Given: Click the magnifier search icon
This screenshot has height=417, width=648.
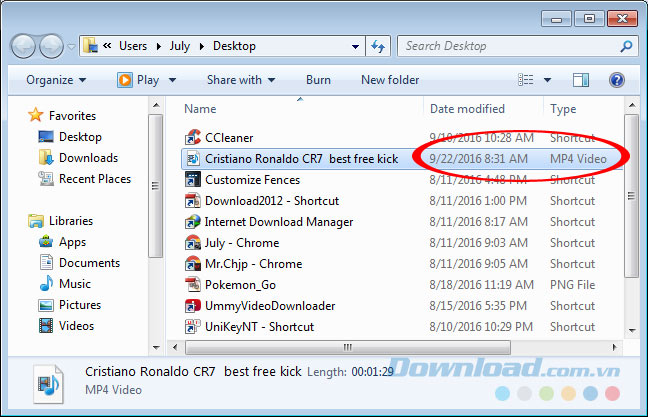Looking at the screenshot, I should [x=626, y=46].
